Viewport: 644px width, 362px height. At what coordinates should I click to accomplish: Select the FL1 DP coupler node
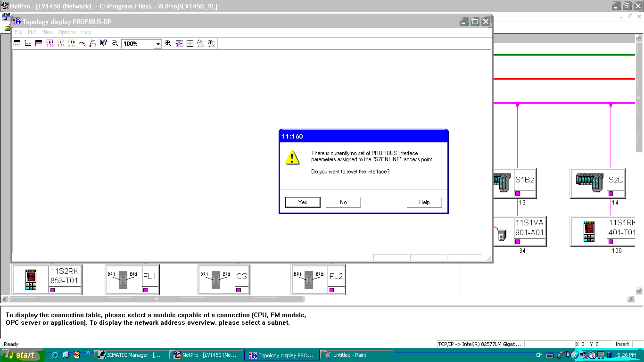132,280
